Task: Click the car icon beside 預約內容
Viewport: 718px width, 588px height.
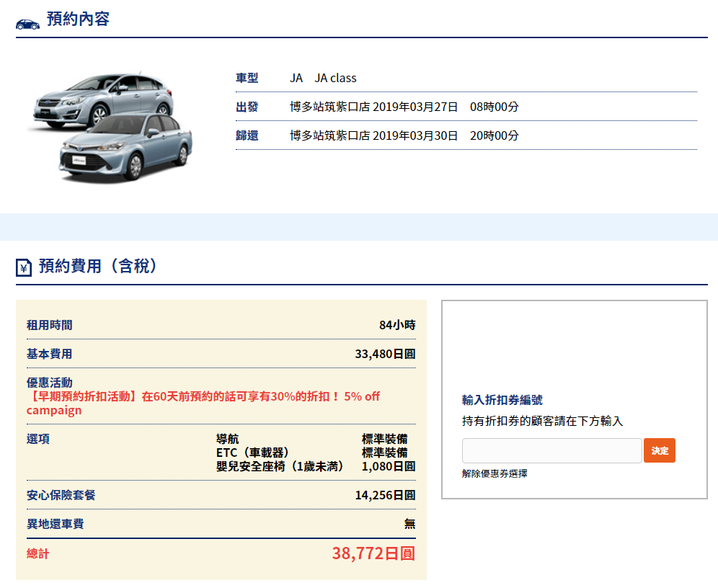Action: [27, 24]
